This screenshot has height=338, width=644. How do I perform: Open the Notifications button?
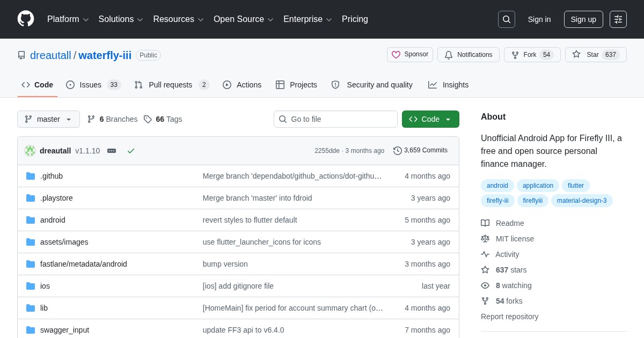(469, 55)
